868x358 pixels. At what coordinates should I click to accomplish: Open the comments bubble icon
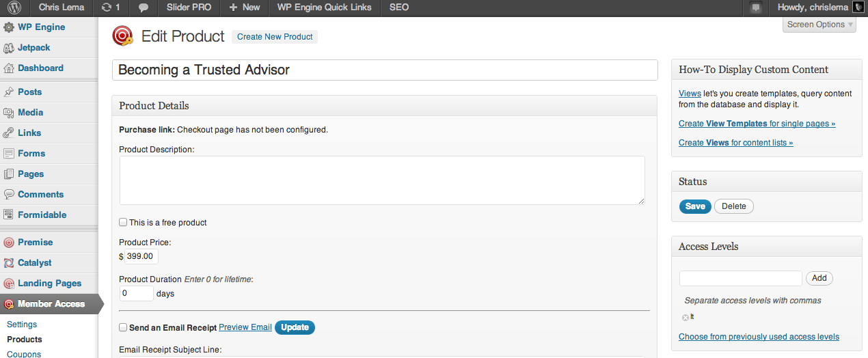pyautogui.click(x=144, y=8)
